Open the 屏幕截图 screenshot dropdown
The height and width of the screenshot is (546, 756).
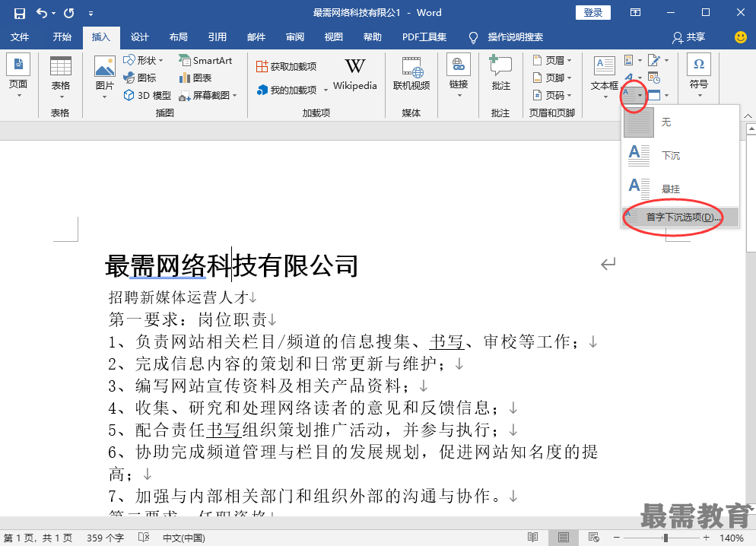[x=208, y=95]
